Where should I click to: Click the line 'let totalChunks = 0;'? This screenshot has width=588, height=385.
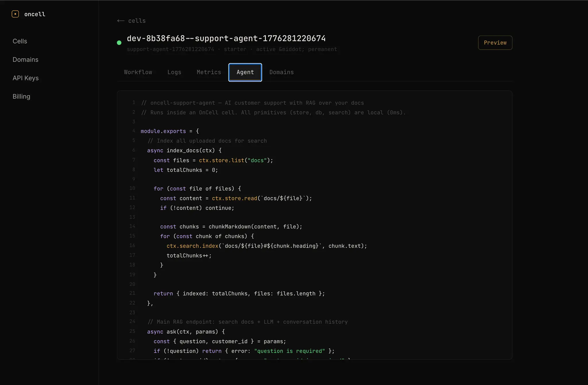[186, 170]
